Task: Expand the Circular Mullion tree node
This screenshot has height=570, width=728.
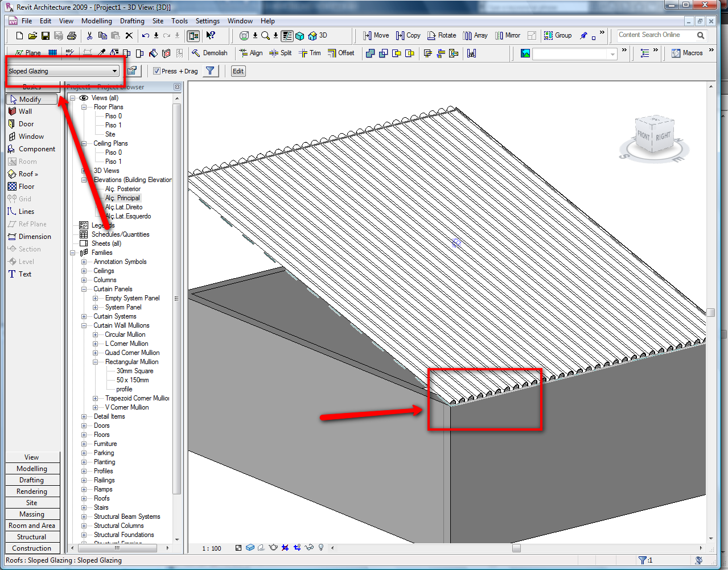Action: coord(95,334)
